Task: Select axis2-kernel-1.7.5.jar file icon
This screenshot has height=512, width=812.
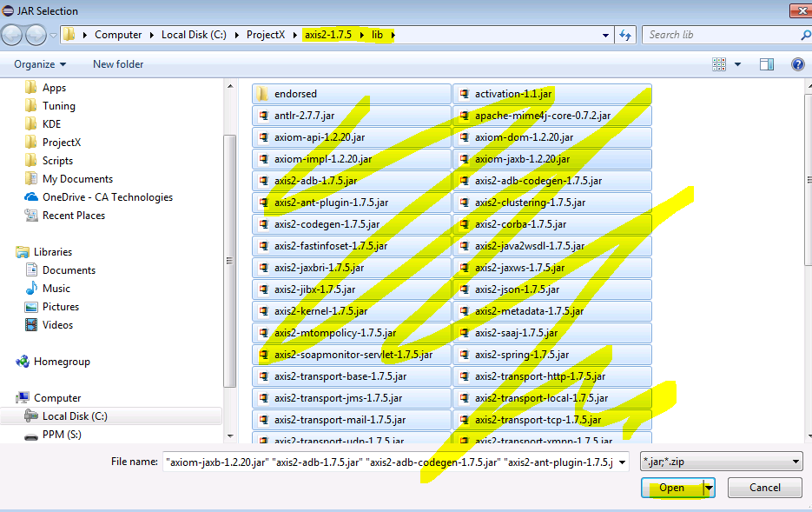Action: pos(264,311)
